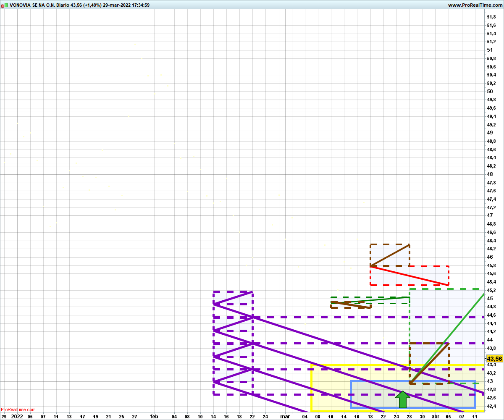
Task: Select the long green ascending line
Action: (447, 339)
